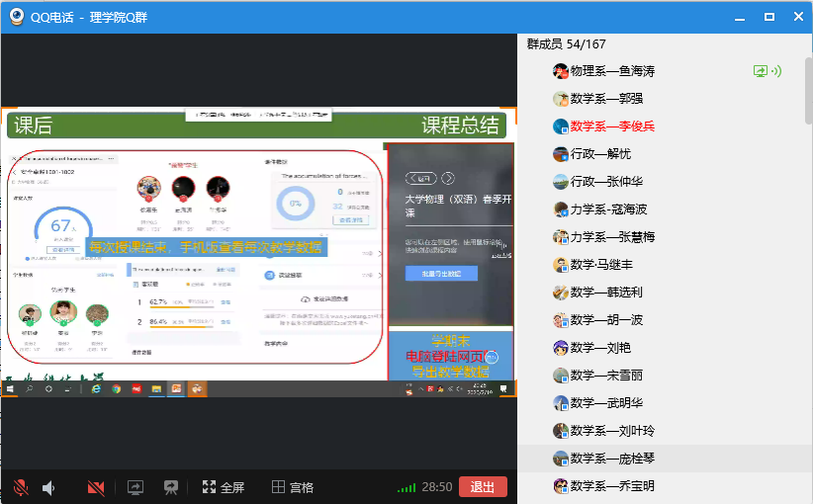813x504 pixels.
Task: Enter fullscreen mode with 全屏
Action: point(223,487)
